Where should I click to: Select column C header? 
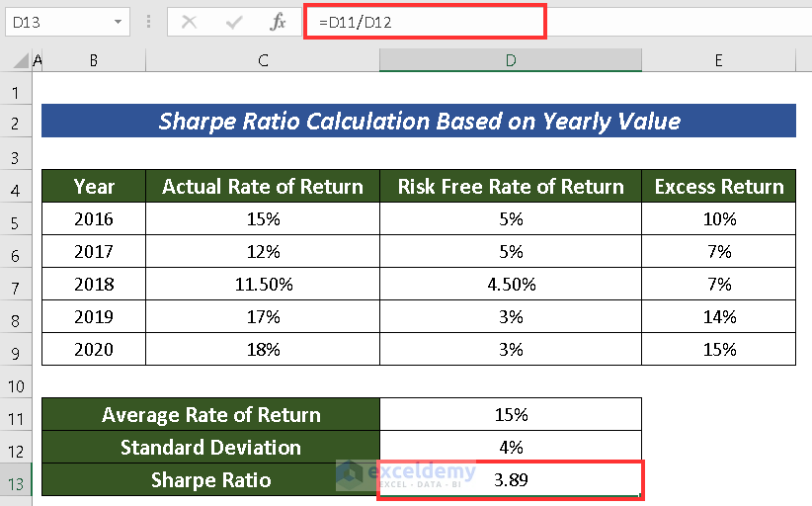[x=263, y=60]
